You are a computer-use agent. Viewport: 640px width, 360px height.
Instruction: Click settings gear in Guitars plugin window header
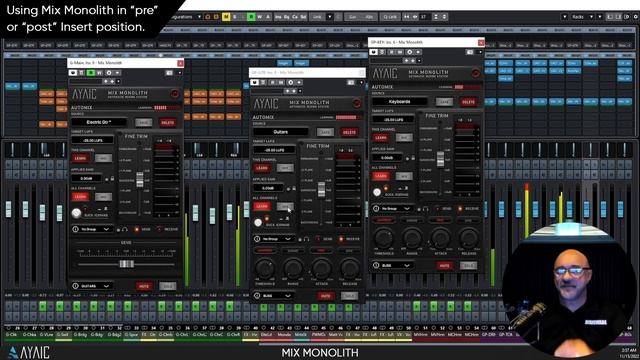pos(290,82)
